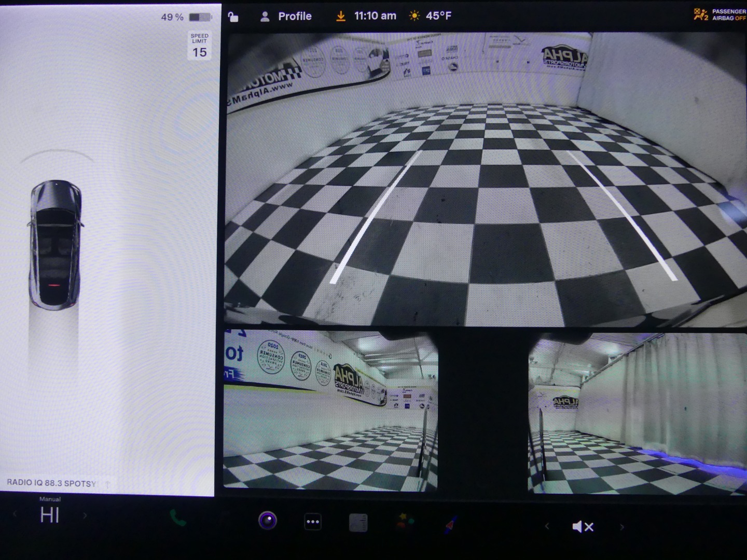Lower volume with the left arrow
Image resolution: width=747 pixels, height=560 pixels.
pyautogui.click(x=547, y=526)
